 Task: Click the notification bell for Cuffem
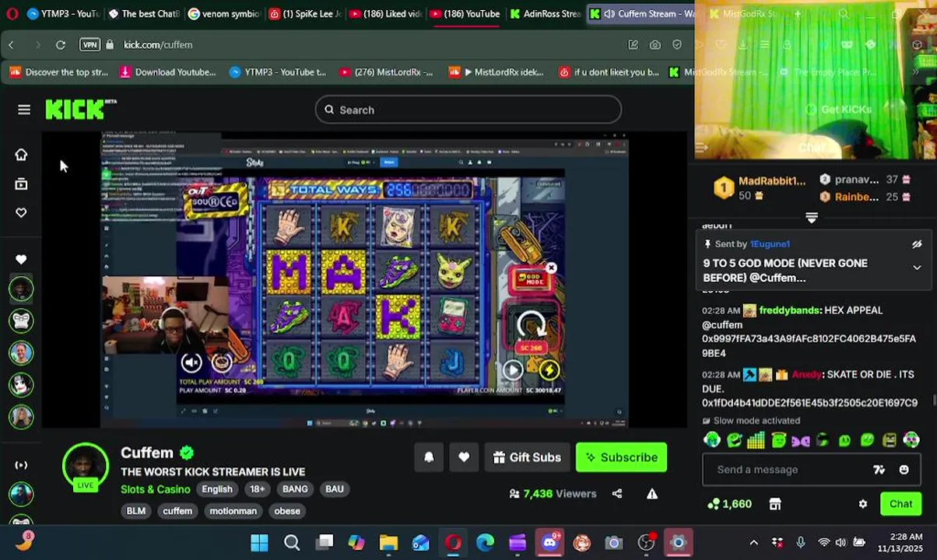click(429, 457)
